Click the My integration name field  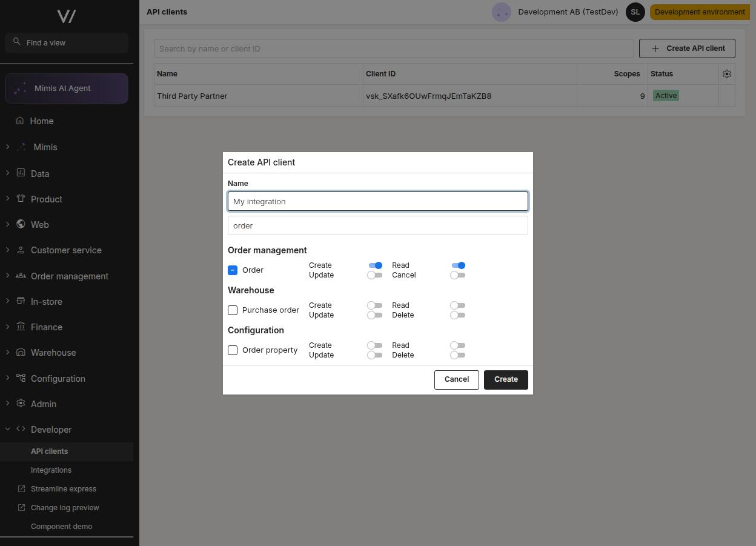tap(378, 201)
